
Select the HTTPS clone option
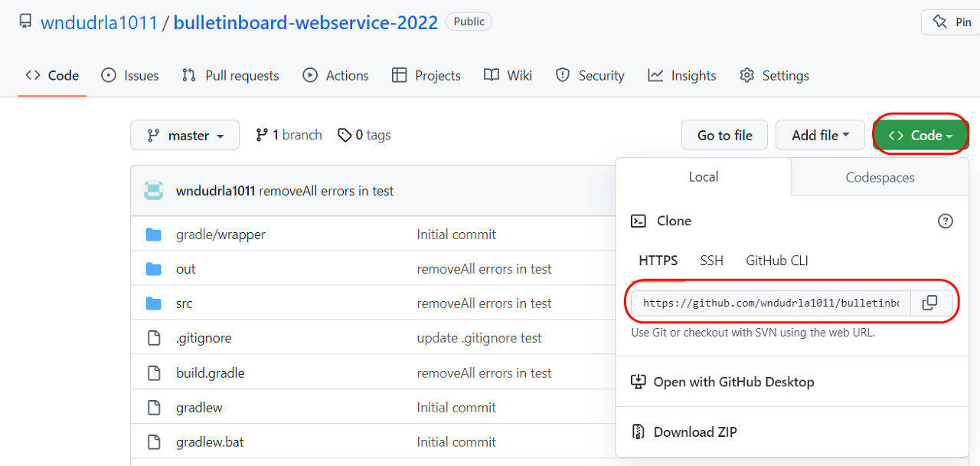pyautogui.click(x=658, y=261)
